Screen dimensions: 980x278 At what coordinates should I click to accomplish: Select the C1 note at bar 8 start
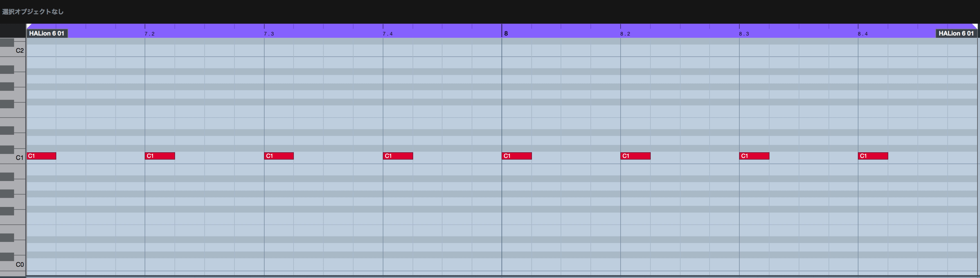coord(517,156)
